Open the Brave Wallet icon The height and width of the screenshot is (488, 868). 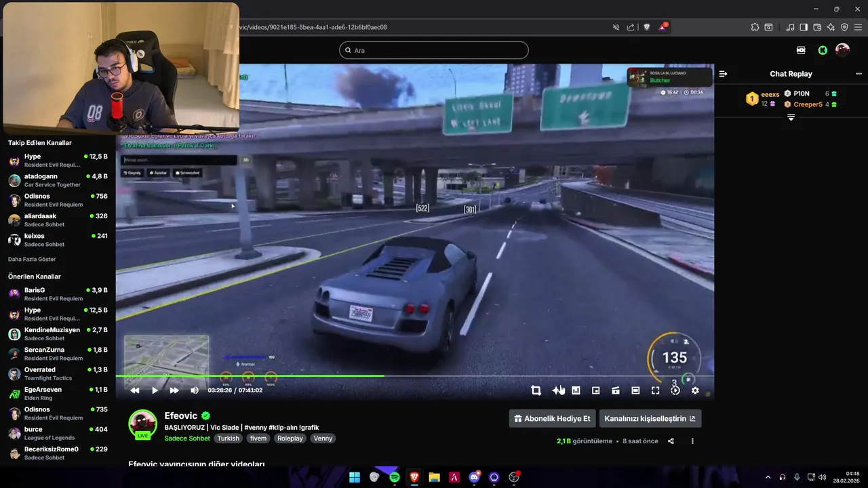pos(817,27)
